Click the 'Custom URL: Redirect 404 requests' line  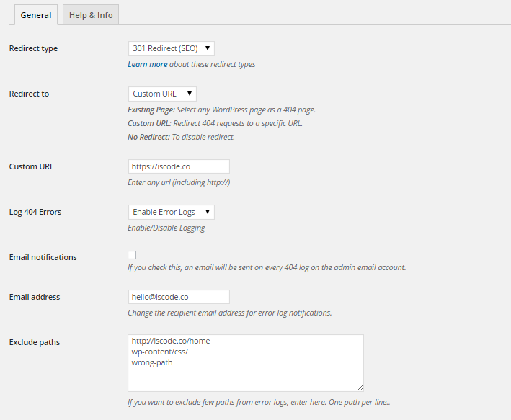click(x=215, y=123)
